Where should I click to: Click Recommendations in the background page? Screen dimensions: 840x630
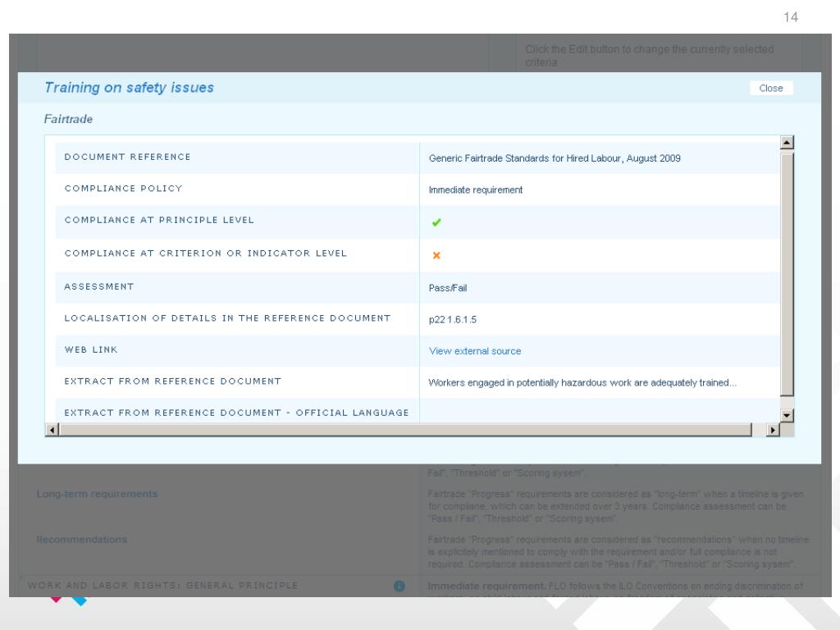(81, 540)
